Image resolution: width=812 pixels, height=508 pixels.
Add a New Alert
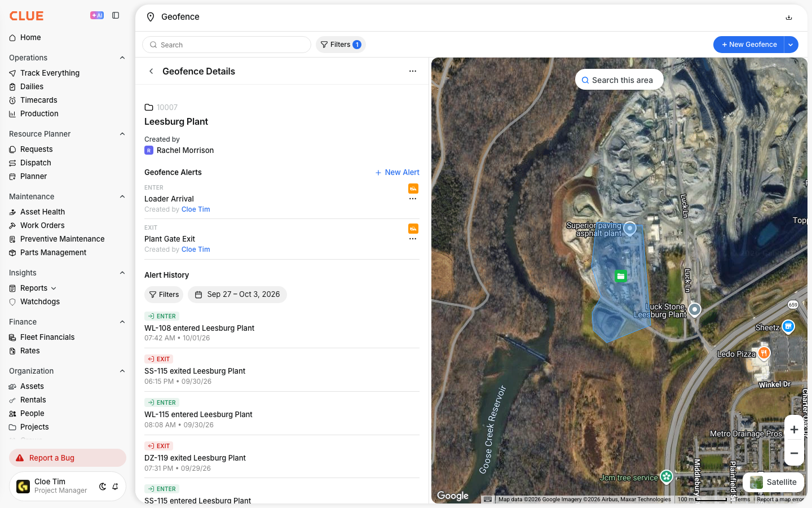tap(398, 172)
